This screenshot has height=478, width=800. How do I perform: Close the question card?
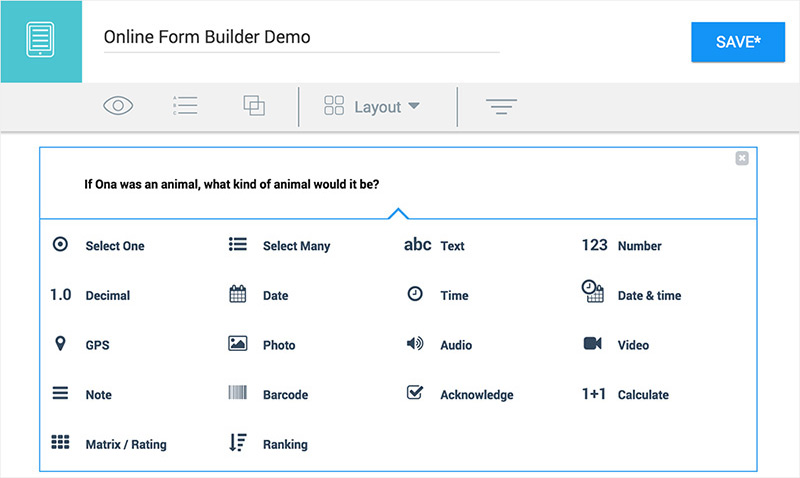point(742,158)
